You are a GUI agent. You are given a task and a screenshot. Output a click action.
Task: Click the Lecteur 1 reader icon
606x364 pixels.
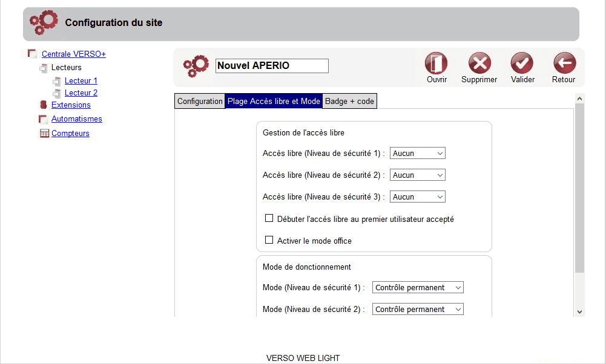57,81
